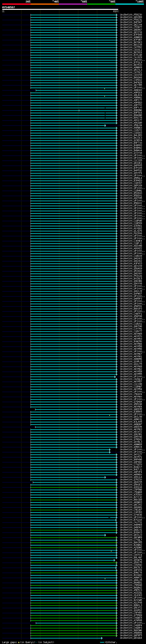Open hit UniRef100_P59230

click(131, 15)
